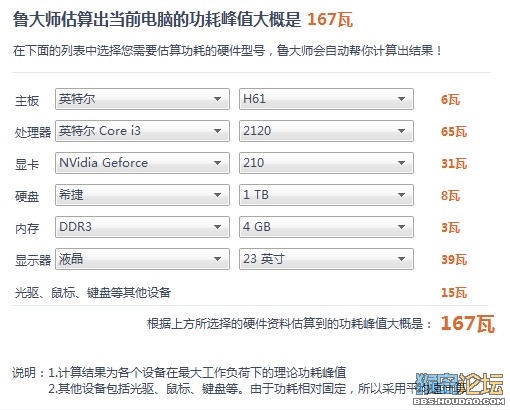Click note 1 about 理论功耗峰值

click(197, 372)
